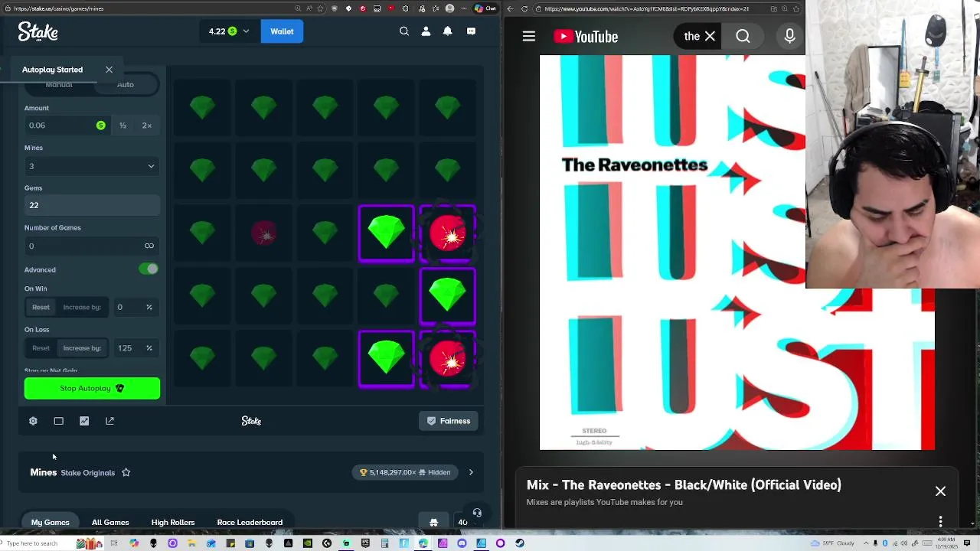The height and width of the screenshot is (551, 980).
Task: Expand the Mines game info chevron
Action: [471, 472]
